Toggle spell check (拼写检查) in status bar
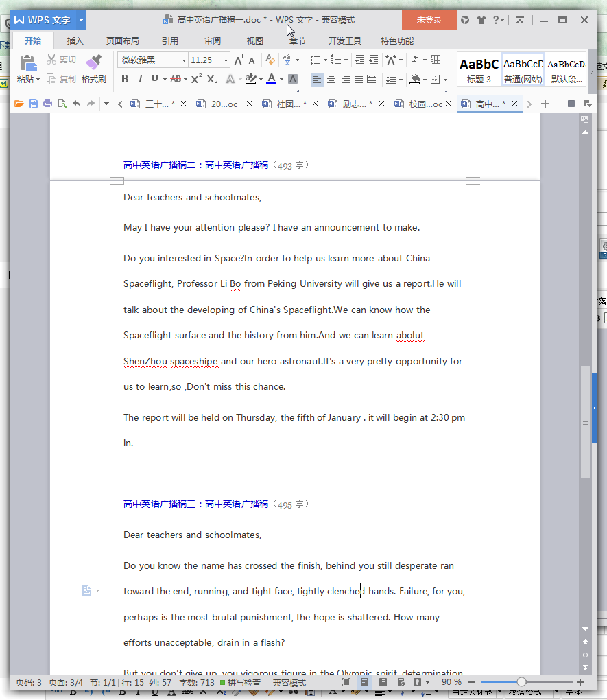The height and width of the screenshot is (700, 607). point(240,683)
